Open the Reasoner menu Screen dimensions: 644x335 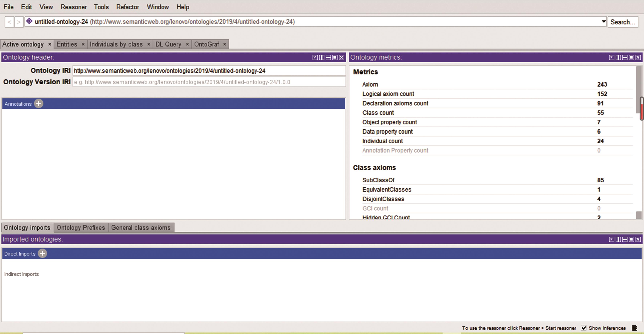click(x=73, y=7)
